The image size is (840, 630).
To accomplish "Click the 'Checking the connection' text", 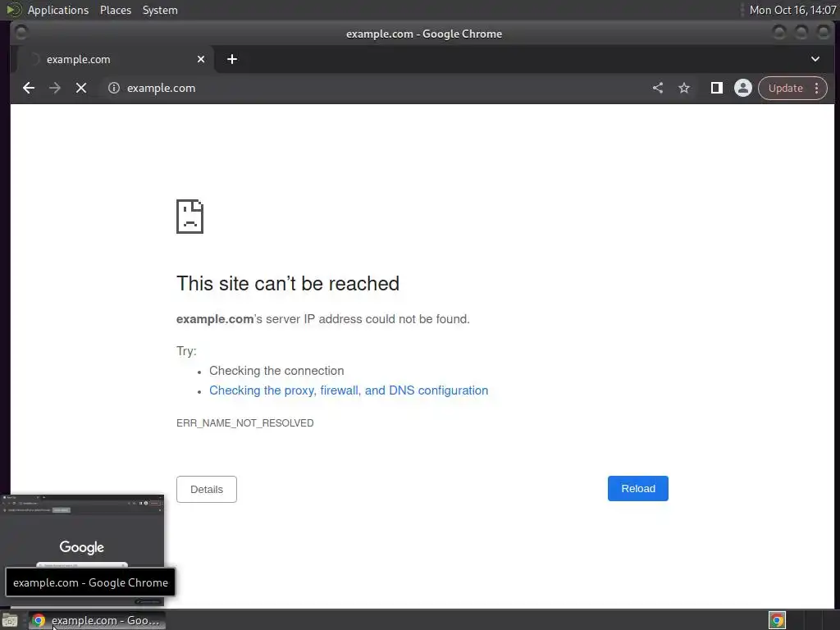I will [x=276, y=371].
